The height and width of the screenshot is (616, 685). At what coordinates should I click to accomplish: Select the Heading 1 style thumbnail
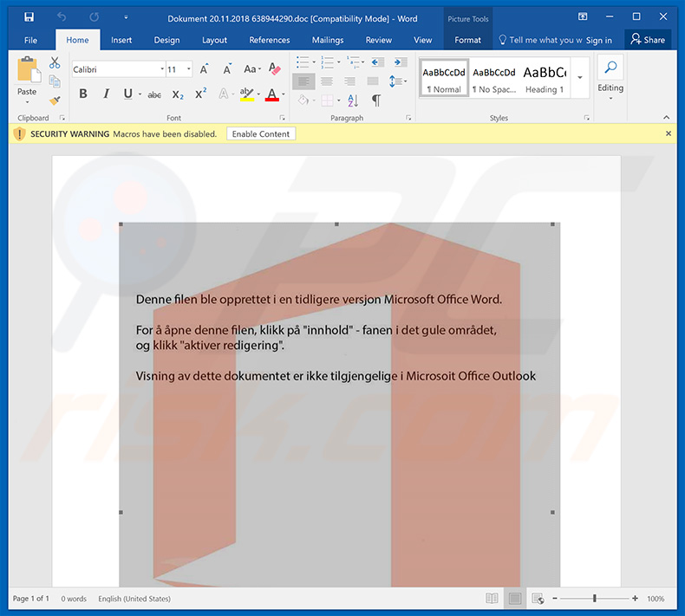pos(545,80)
